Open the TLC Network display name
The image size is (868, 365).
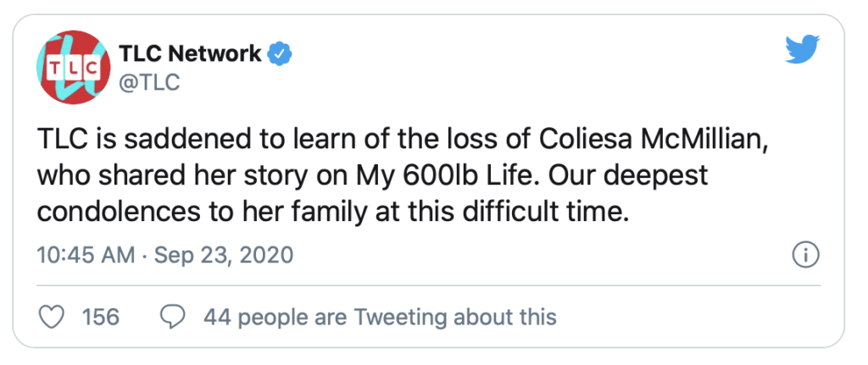tap(191, 53)
